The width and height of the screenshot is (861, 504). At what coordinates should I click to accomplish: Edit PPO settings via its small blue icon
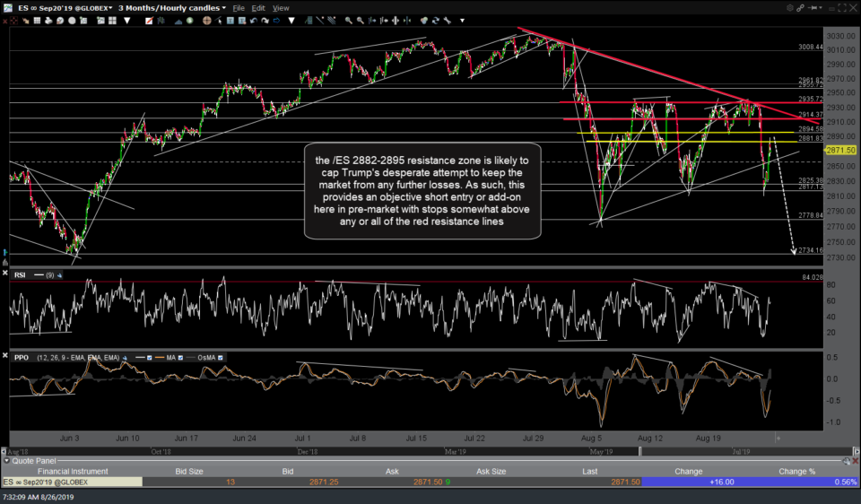[x=125, y=358]
